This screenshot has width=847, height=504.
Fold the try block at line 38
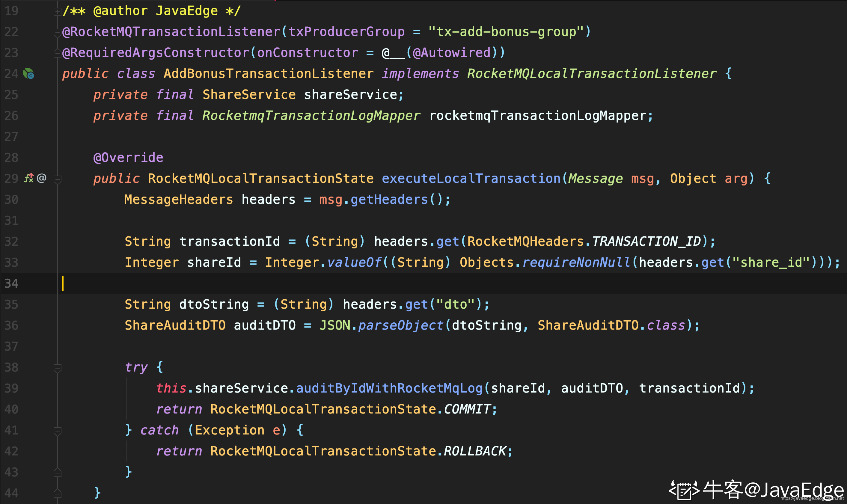(57, 368)
